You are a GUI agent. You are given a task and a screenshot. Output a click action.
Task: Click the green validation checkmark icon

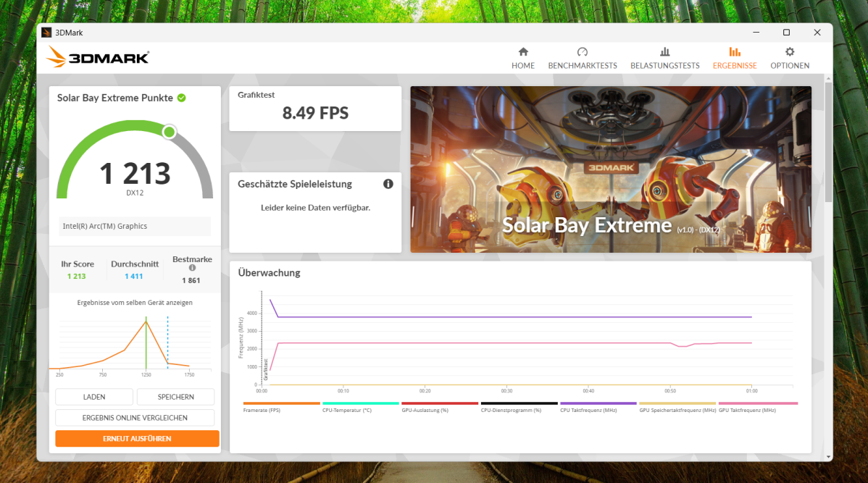182,98
